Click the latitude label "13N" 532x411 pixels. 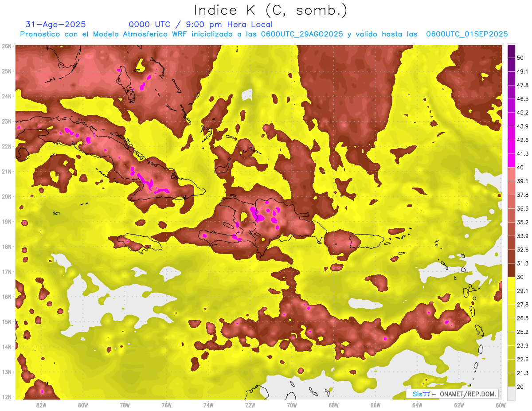7,372
